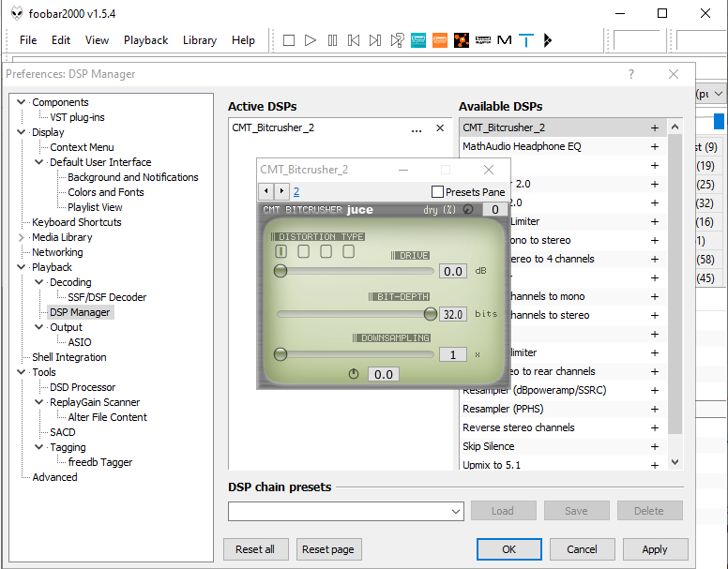Add Skip Silence DSP with plus
This screenshot has width=728, height=569.
(x=655, y=446)
